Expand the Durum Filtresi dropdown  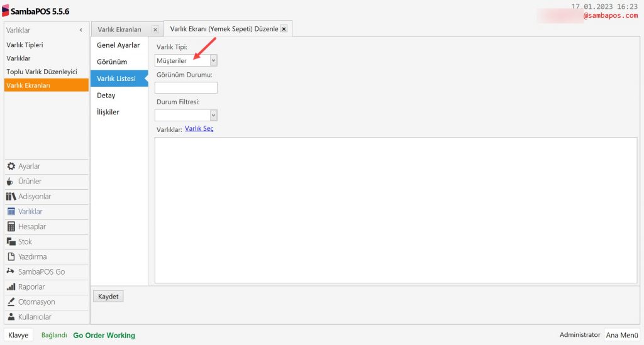213,115
